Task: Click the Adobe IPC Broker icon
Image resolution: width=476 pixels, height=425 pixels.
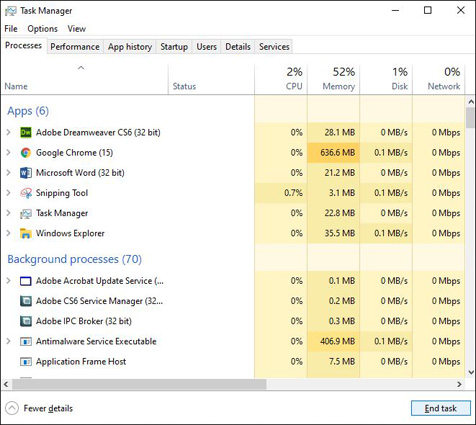Action: coord(26,321)
